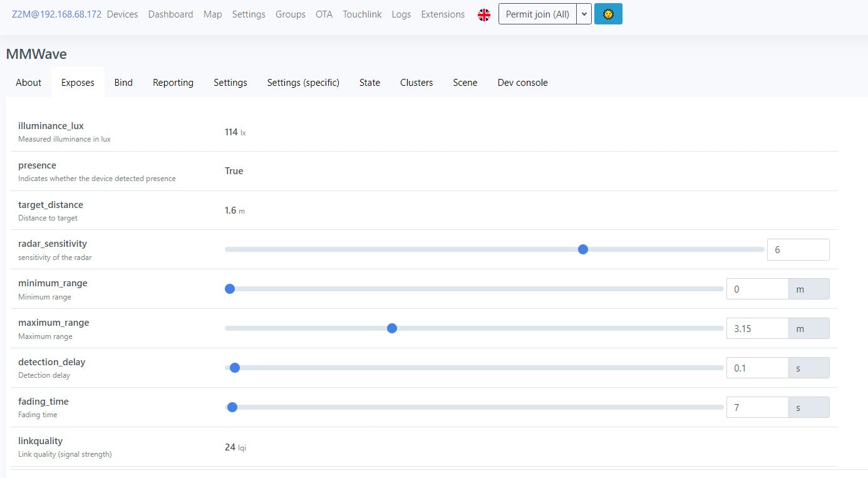868x478 pixels.
Task: Open the Dev console tab
Action: tap(522, 83)
